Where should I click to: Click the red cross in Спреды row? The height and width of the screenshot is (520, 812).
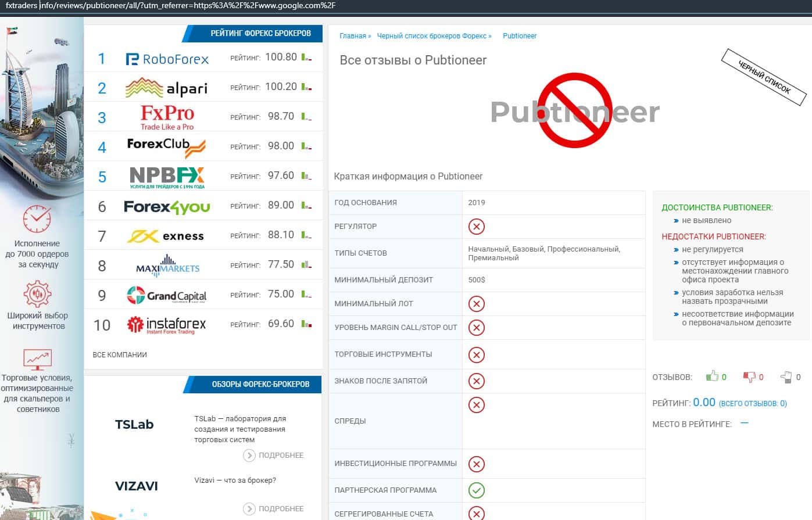pos(477,405)
